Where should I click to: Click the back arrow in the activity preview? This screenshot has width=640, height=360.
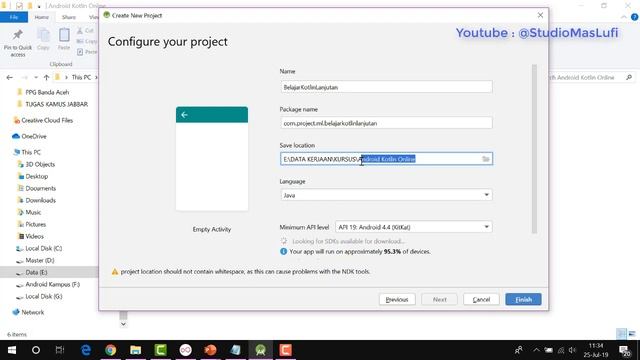(184, 115)
